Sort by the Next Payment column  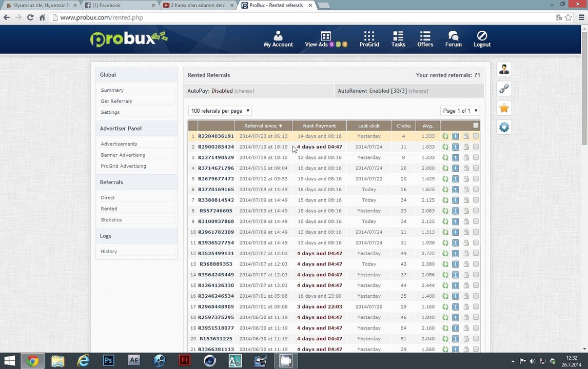point(319,126)
